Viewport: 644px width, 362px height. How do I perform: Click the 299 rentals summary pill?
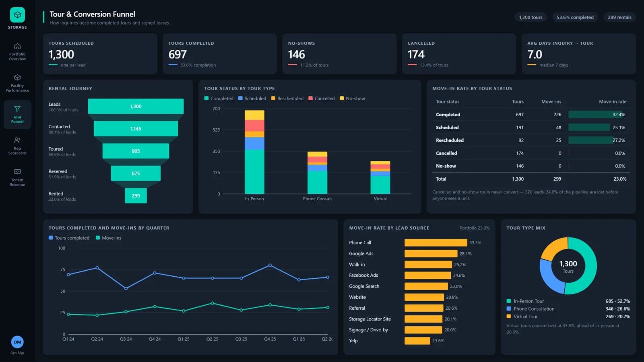[619, 17]
